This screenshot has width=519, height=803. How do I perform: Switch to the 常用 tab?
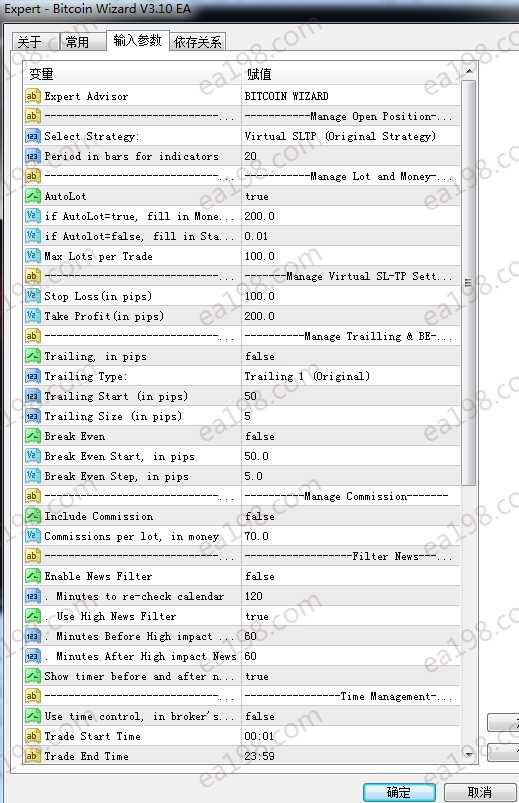click(78, 42)
